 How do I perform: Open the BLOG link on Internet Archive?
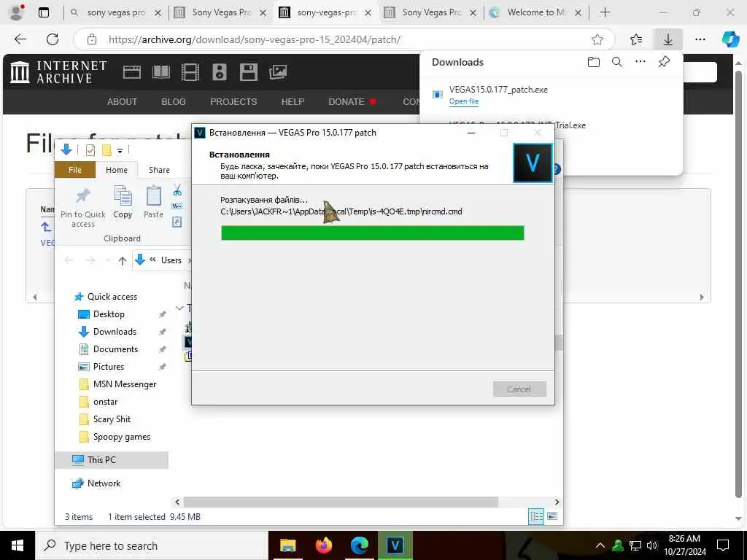pos(174,102)
